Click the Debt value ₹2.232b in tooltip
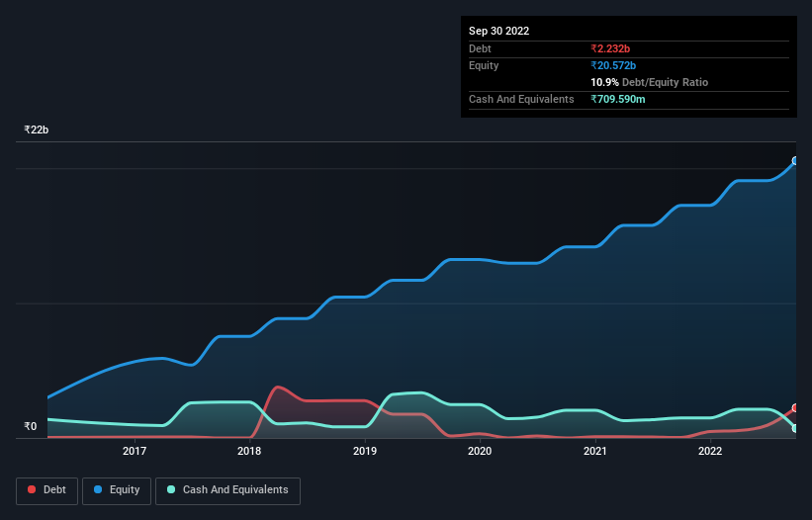 [x=610, y=48]
